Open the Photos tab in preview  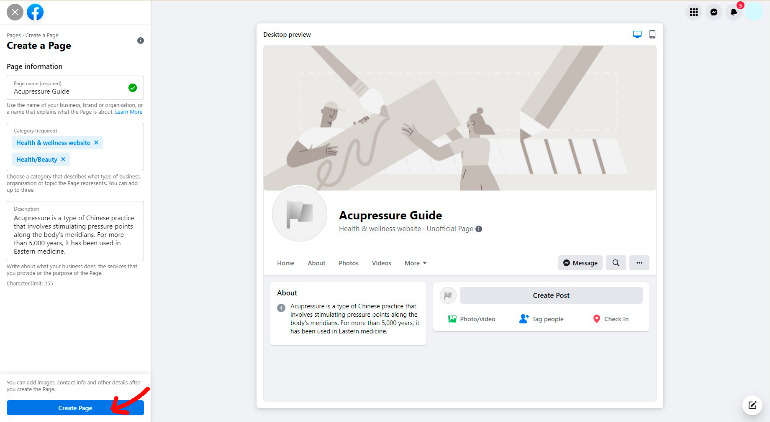(348, 263)
